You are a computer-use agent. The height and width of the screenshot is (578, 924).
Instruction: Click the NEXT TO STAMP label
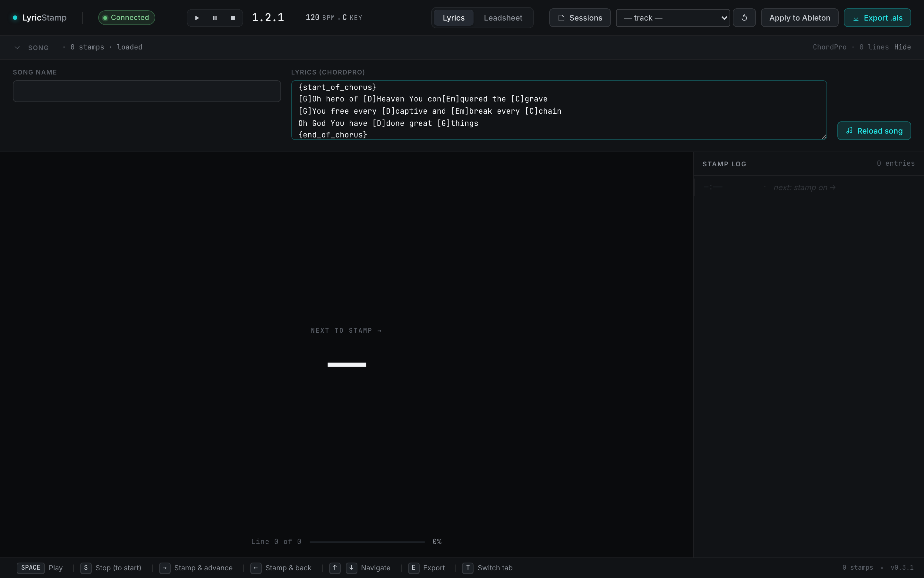346,331
